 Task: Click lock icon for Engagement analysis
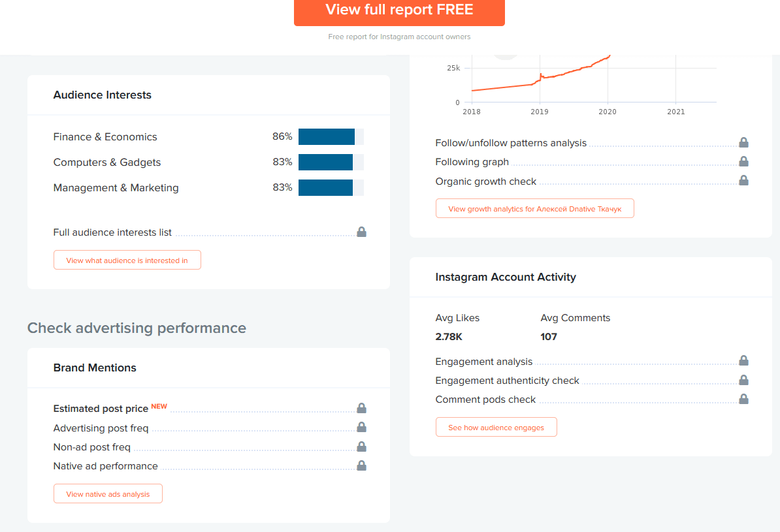[x=743, y=360]
